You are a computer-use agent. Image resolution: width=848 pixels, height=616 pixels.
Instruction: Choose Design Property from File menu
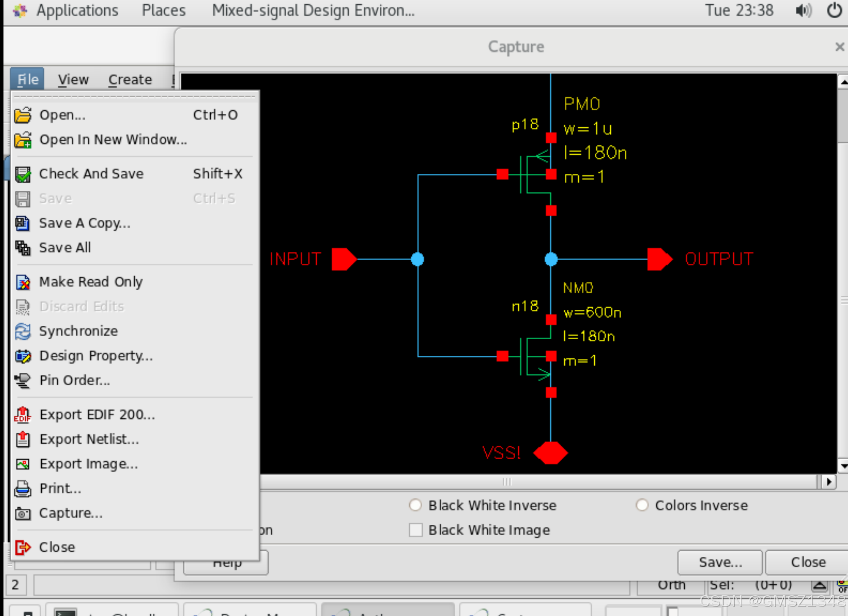[x=96, y=356]
